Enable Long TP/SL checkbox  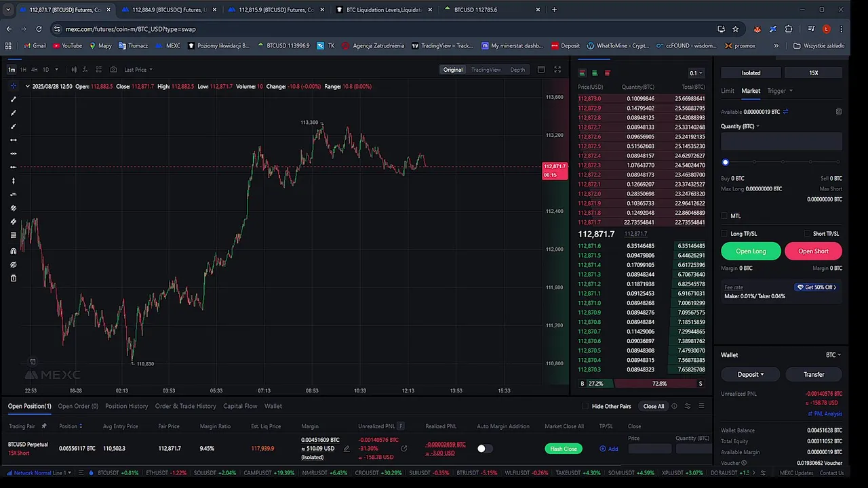pyautogui.click(x=724, y=234)
